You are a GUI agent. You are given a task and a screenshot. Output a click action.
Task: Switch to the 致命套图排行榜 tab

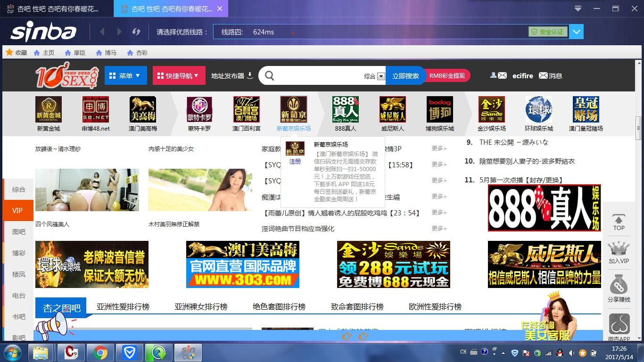coord(357,307)
